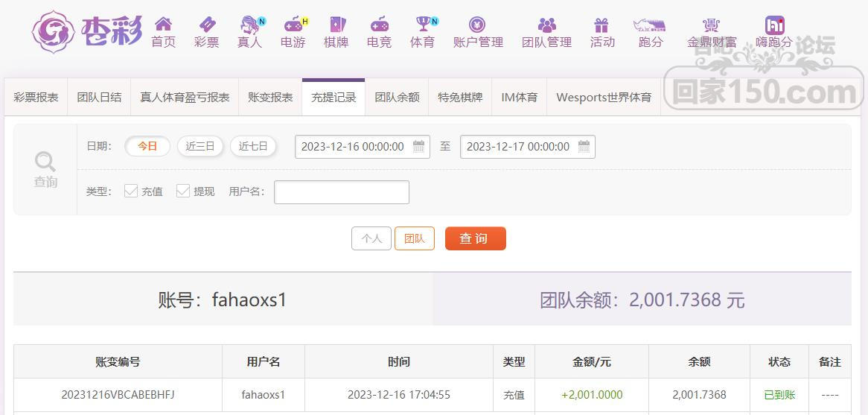Open the 电竞 esports controller icon
This screenshot has height=415, width=868.
coord(379,25)
